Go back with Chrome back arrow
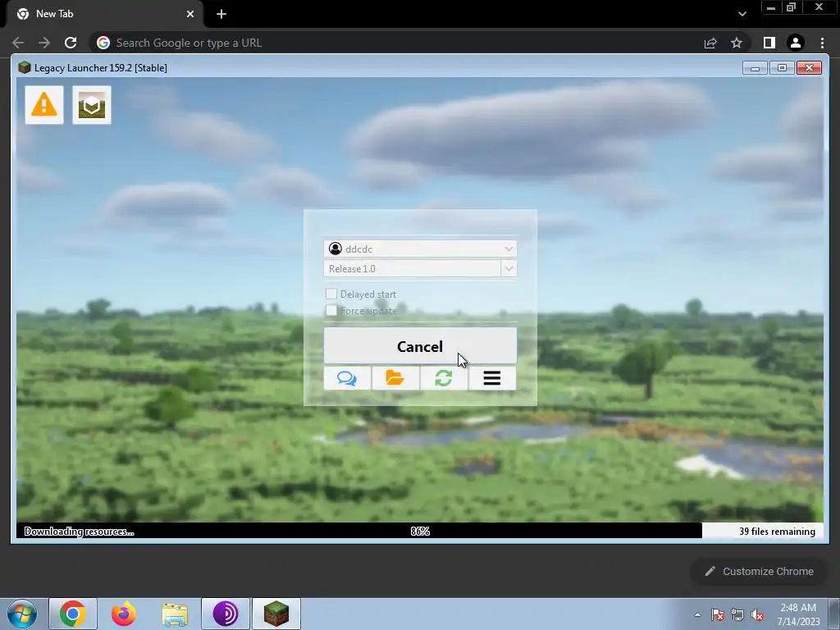Viewport: 840px width, 630px height. (x=18, y=43)
